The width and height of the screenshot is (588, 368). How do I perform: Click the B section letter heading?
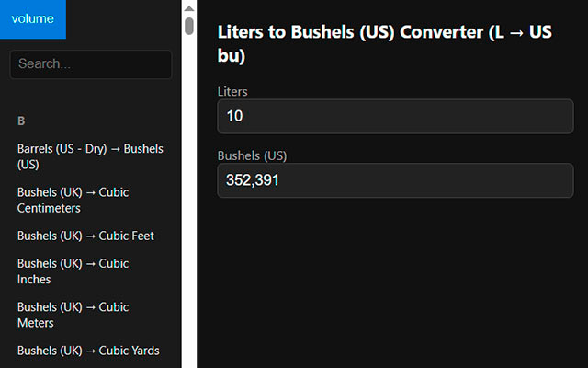21,121
